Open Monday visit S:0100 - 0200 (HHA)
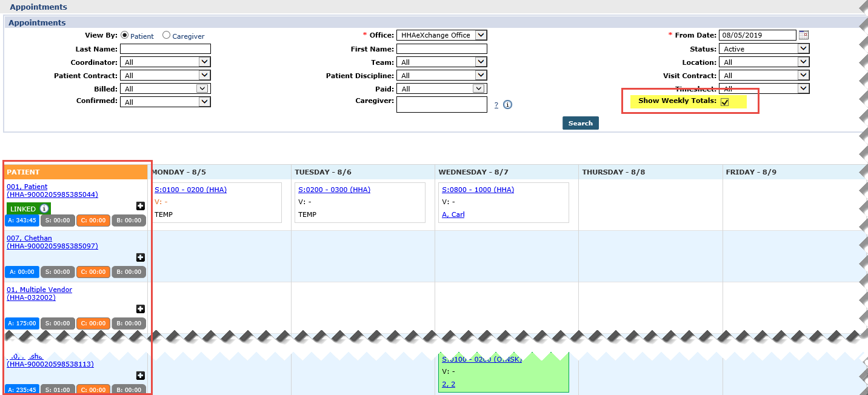 (x=190, y=190)
